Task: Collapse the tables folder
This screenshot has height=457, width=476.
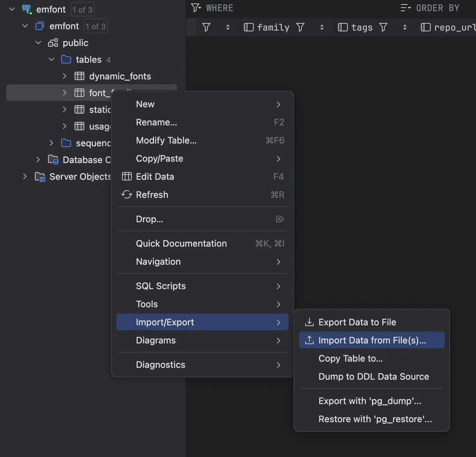Action: click(x=52, y=59)
